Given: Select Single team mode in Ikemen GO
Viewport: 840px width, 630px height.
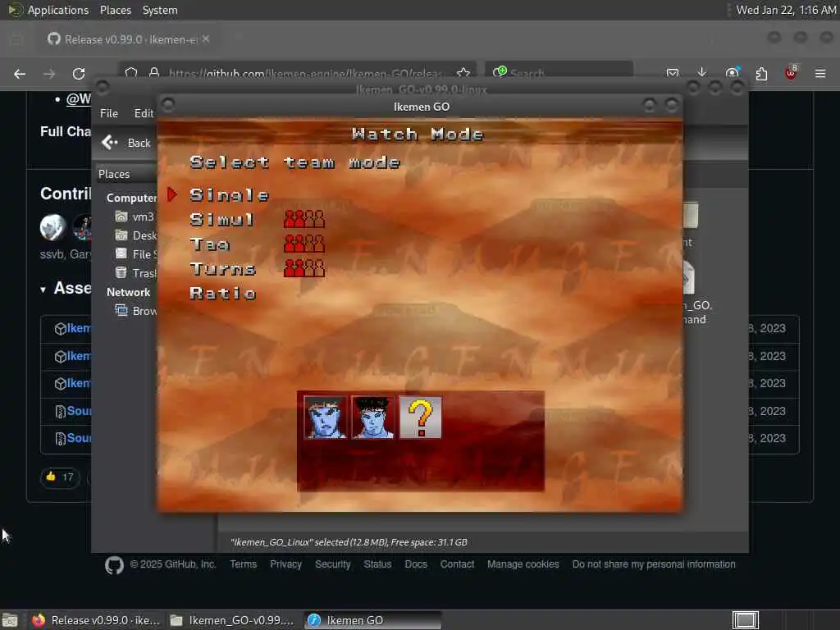Looking at the screenshot, I should click(x=230, y=195).
